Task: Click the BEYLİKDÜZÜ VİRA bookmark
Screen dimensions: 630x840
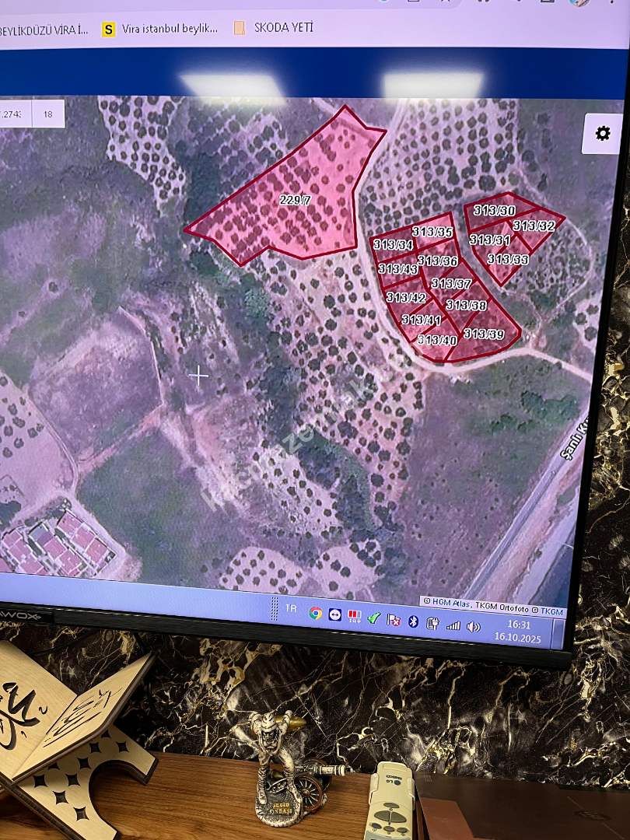Action: click(43, 30)
